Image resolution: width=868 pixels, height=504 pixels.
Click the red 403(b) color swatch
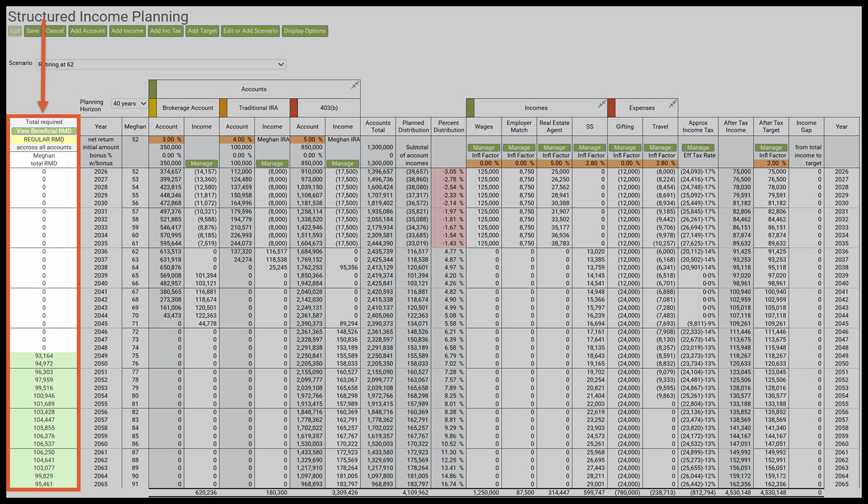[x=294, y=107]
